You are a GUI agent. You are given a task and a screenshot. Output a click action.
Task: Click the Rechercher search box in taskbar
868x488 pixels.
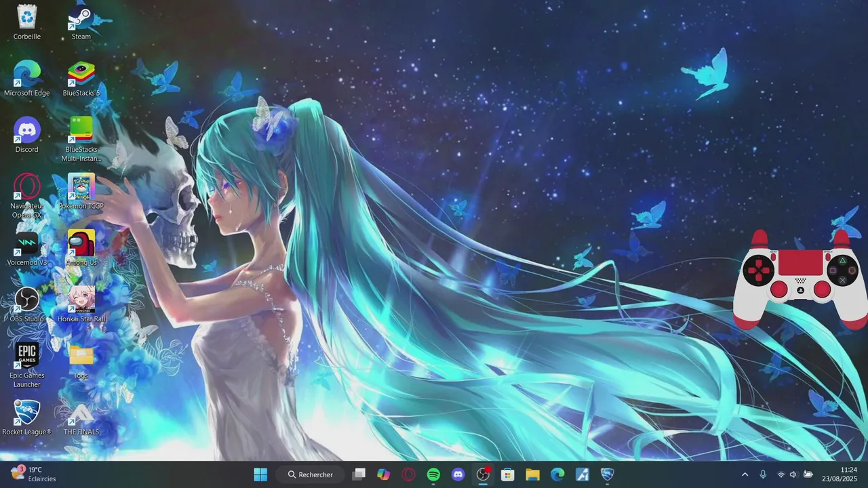311,474
